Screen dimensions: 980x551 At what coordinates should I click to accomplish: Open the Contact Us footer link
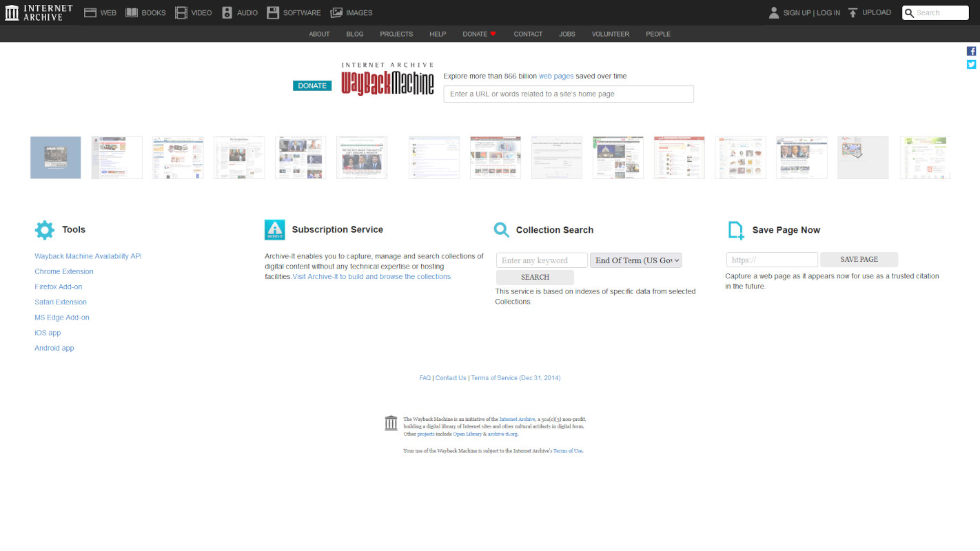451,377
